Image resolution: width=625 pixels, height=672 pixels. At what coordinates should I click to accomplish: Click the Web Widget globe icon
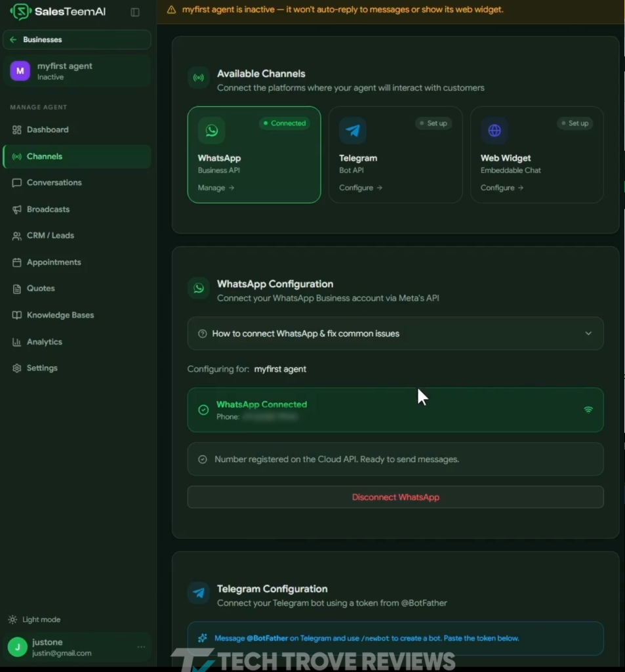tap(494, 131)
